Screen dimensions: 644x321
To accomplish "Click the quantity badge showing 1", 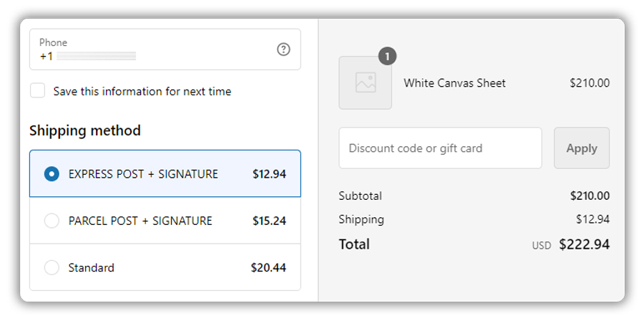I will pos(387,57).
